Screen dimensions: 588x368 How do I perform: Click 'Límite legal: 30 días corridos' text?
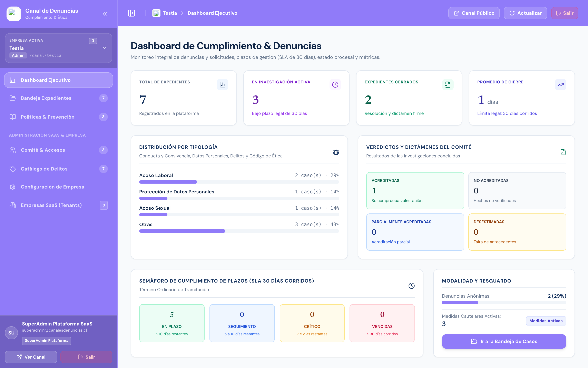point(507,113)
